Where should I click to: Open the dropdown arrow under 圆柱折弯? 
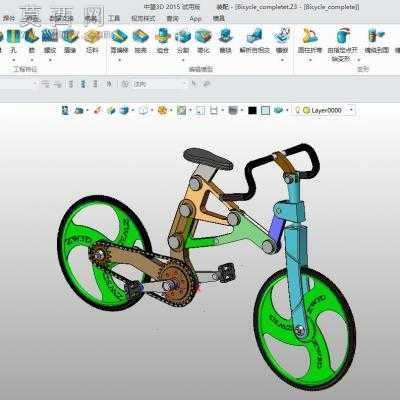(x=310, y=60)
